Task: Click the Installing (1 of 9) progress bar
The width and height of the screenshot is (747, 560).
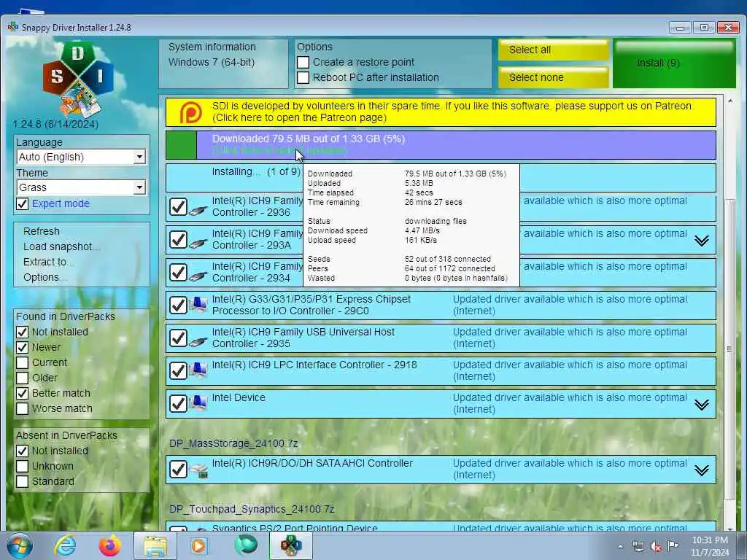Action: tap(441, 178)
